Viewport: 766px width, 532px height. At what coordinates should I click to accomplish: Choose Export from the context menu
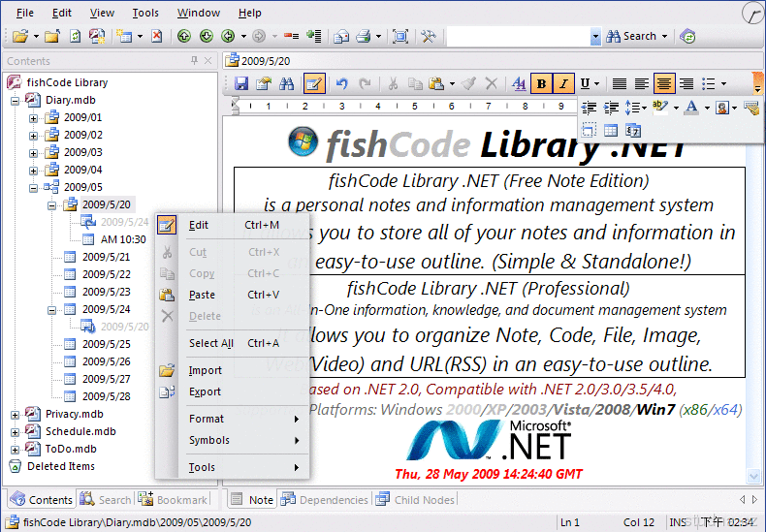point(205,391)
